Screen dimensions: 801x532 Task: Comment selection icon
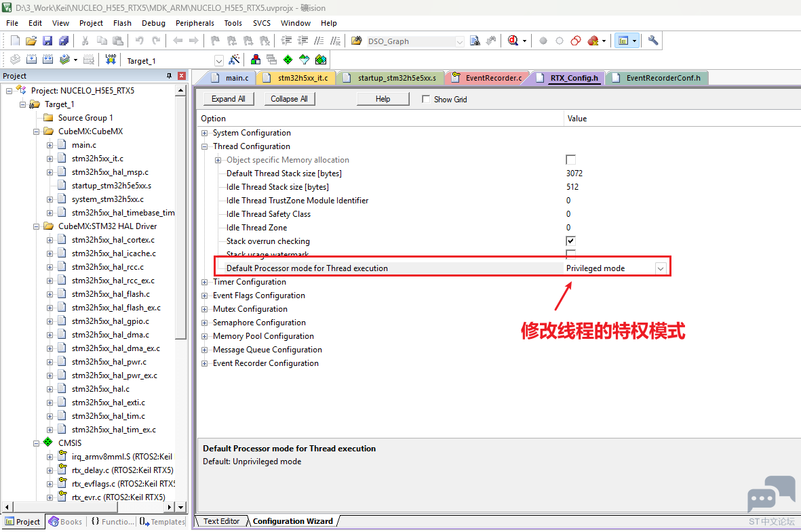pyautogui.click(x=319, y=41)
